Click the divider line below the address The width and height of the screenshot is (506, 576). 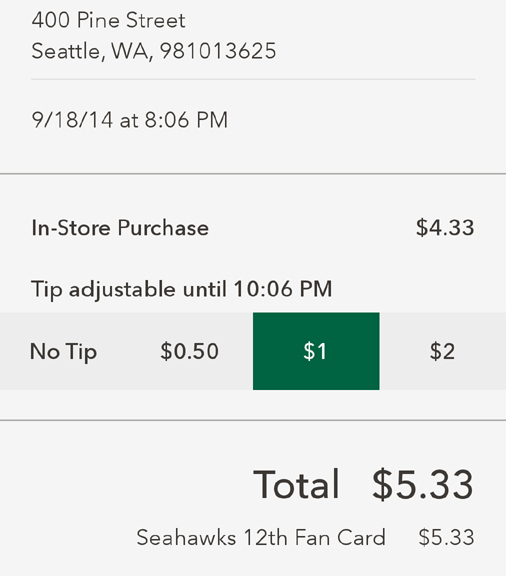[x=253, y=79]
